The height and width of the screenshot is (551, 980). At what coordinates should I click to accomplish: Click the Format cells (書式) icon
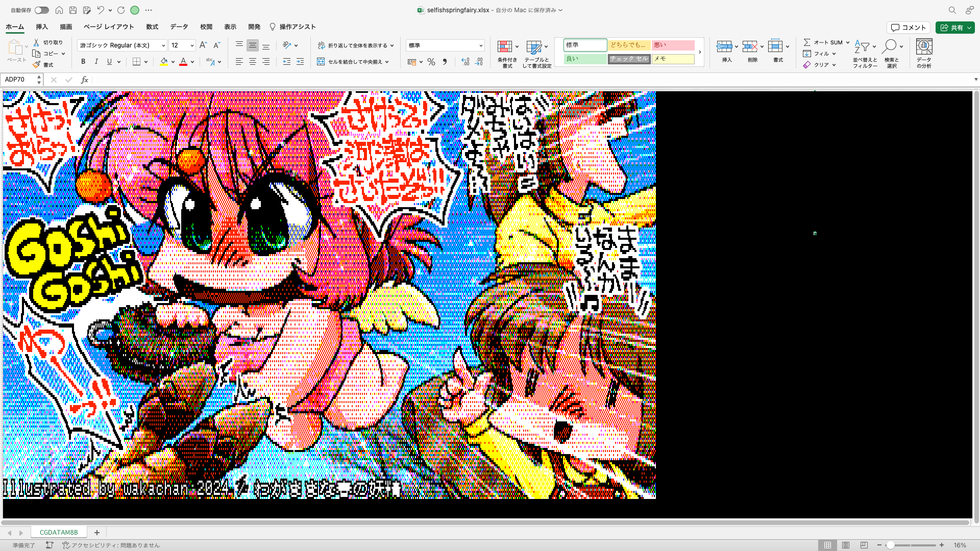click(x=775, y=47)
